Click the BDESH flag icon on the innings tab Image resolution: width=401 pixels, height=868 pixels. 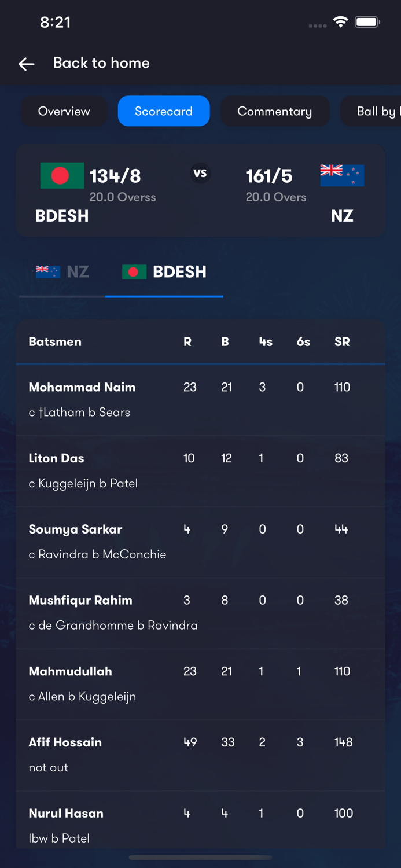[x=134, y=272]
